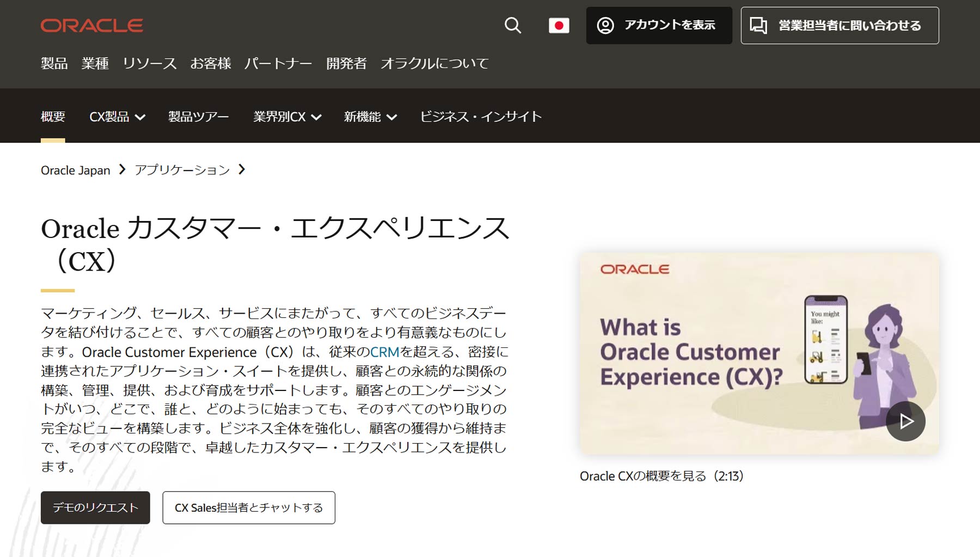Screen dimensions: 980x557
Task: Expand the 業界別CX dropdown
Action: pyautogui.click(x=287, y=117)
